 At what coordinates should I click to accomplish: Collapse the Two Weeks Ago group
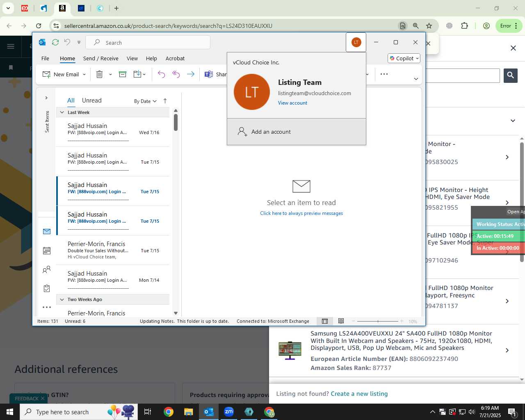point(62,299)
